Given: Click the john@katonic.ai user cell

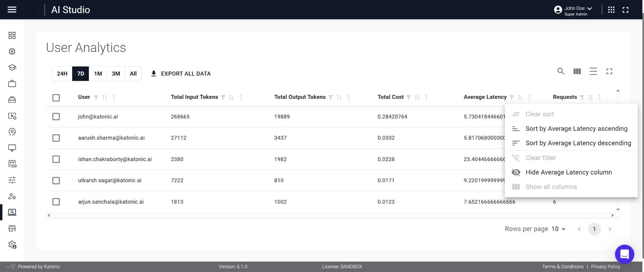Looking at the screenshot, I should pyautogui.click(x=98, y=117).
